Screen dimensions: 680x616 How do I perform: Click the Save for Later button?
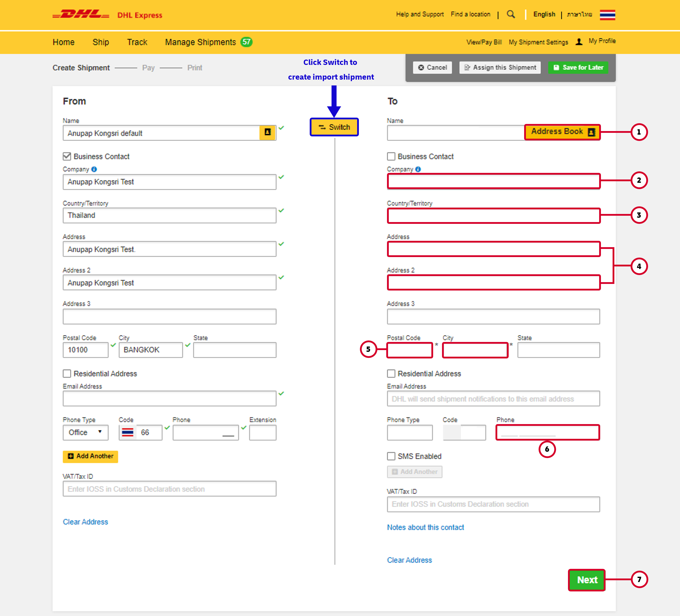pos(578,67)
